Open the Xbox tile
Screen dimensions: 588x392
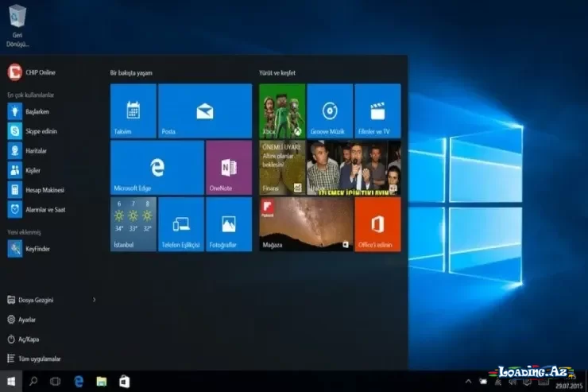coord(282,111)
